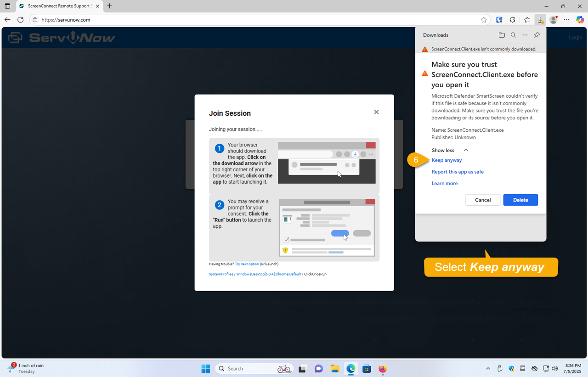588x377 pixels.
Task: Delete the ScreenConnect.Client.exe download
Action: tap(520, 200)
